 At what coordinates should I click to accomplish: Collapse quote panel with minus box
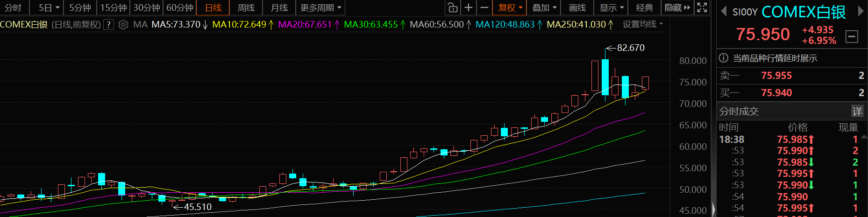point(852,36)
